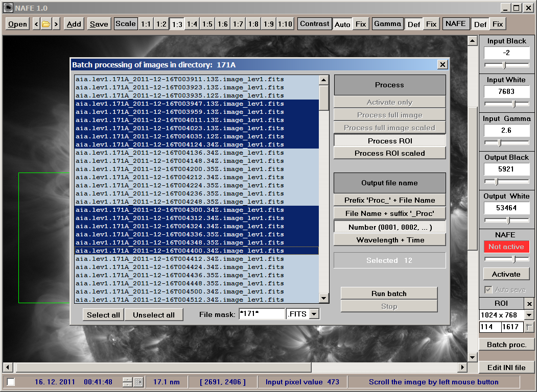Screen dimensions: 537x392
Task: Close the Batch processing dialog
Action: (442, 65)
